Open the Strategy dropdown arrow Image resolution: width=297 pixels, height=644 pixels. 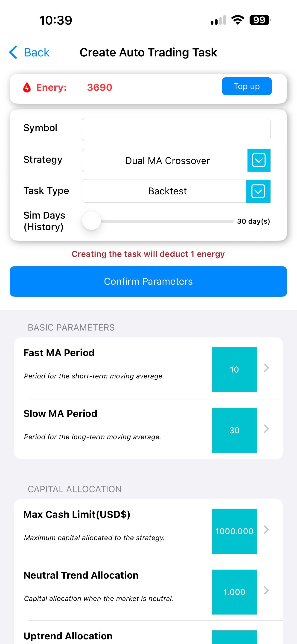coord(259,160)
